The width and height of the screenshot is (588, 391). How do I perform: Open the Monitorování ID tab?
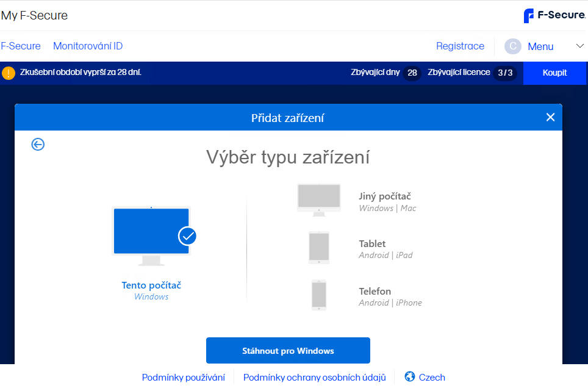coord(88,46)
